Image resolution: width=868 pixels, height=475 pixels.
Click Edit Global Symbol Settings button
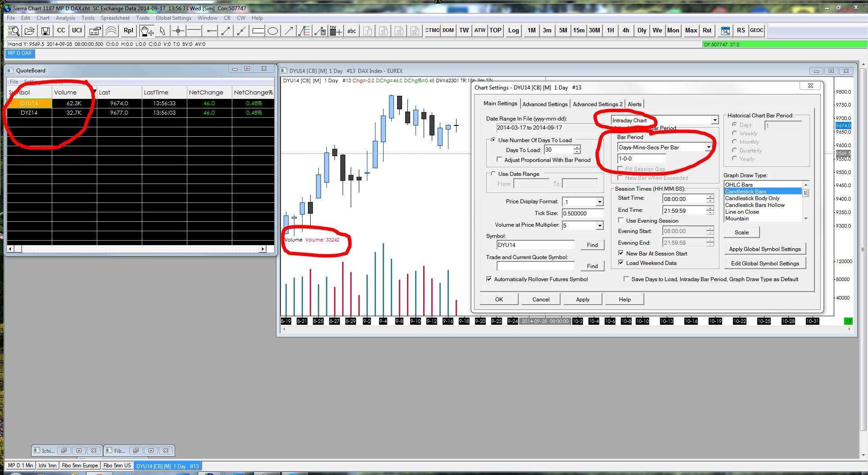[764, 264]
